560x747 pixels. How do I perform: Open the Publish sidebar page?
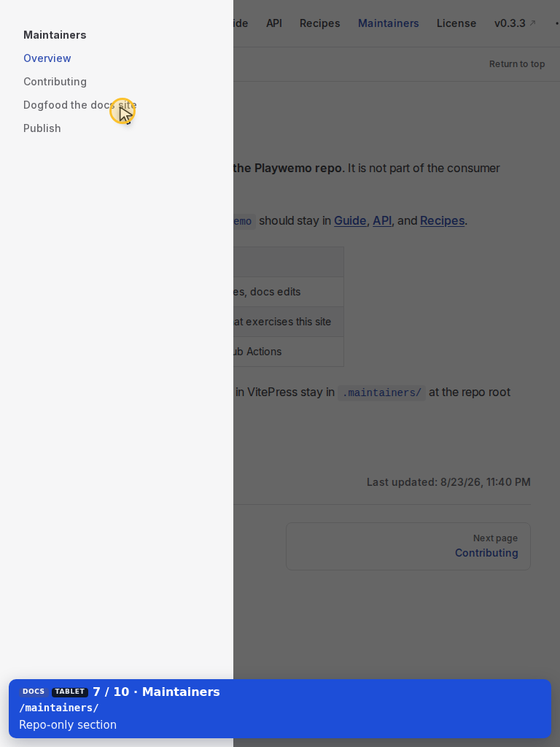42,128
